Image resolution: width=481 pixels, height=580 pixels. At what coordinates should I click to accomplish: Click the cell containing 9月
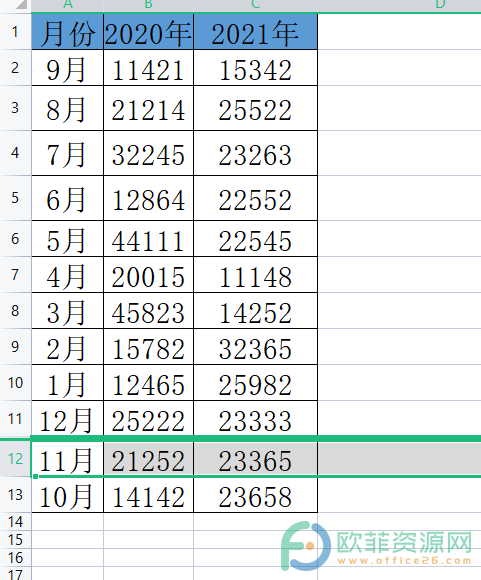67,68
